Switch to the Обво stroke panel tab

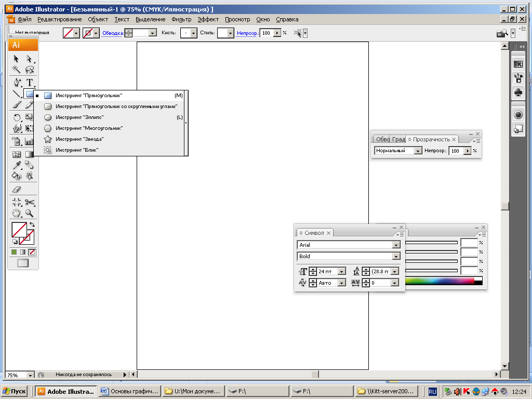[x=382, y=139]
